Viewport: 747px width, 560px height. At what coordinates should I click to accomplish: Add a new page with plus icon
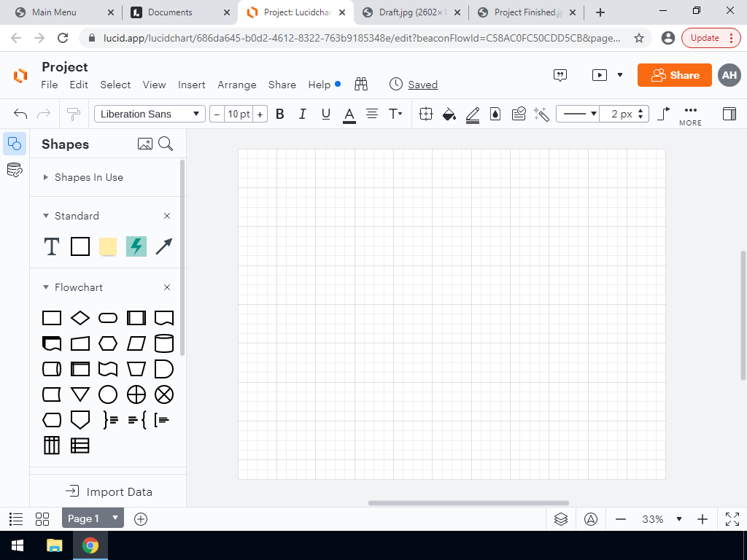(x=141, y=519)
